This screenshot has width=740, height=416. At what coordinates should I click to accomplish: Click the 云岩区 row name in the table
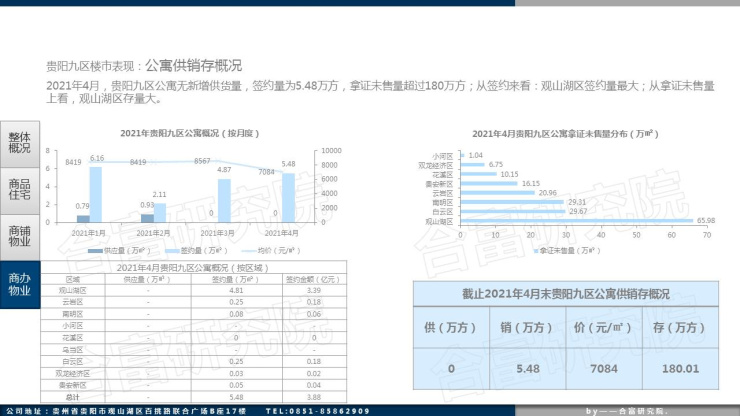(73, 302)
